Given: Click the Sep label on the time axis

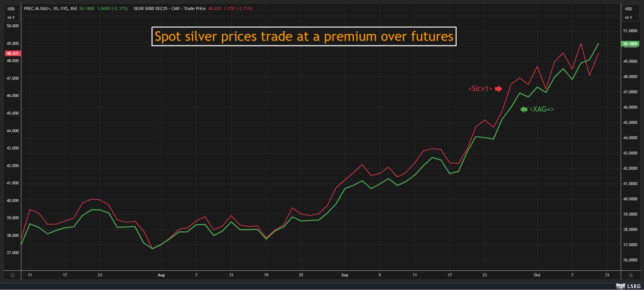Looking at the screenshot, I should click(x=345, y=275).
